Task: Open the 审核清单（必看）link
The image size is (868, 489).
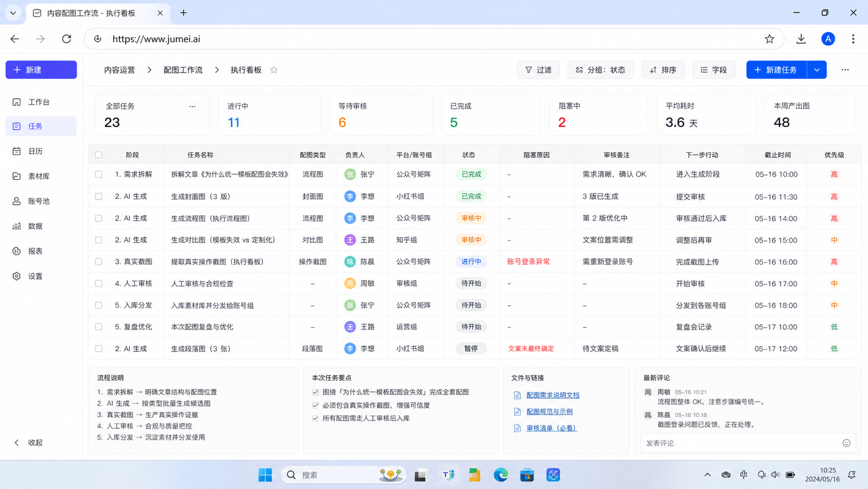Action: coord(551,428)
